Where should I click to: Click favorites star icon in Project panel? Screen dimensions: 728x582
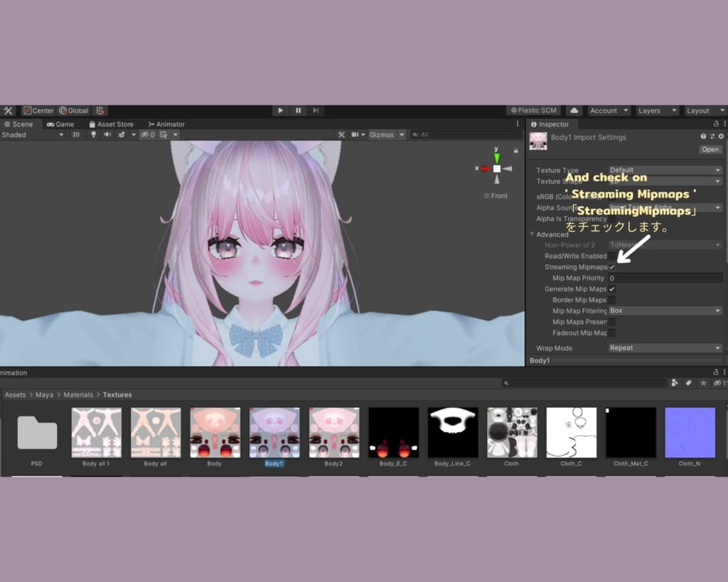pyautogui.click(x=703, y=383)
